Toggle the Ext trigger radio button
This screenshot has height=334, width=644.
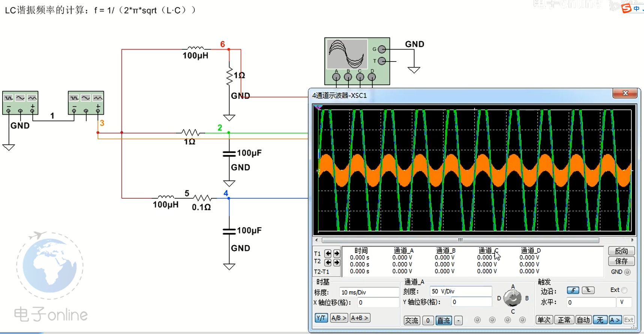[x=624, y=290]
